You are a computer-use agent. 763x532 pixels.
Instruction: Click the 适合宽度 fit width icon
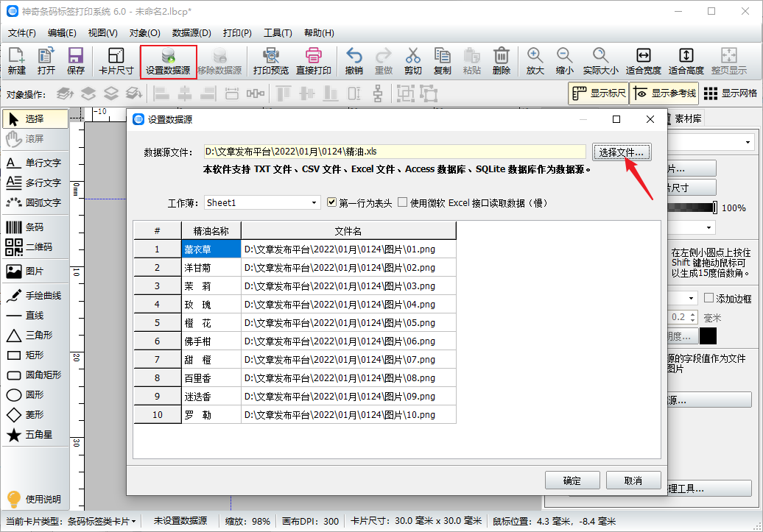pyautogui.click(x=643, y=61)
